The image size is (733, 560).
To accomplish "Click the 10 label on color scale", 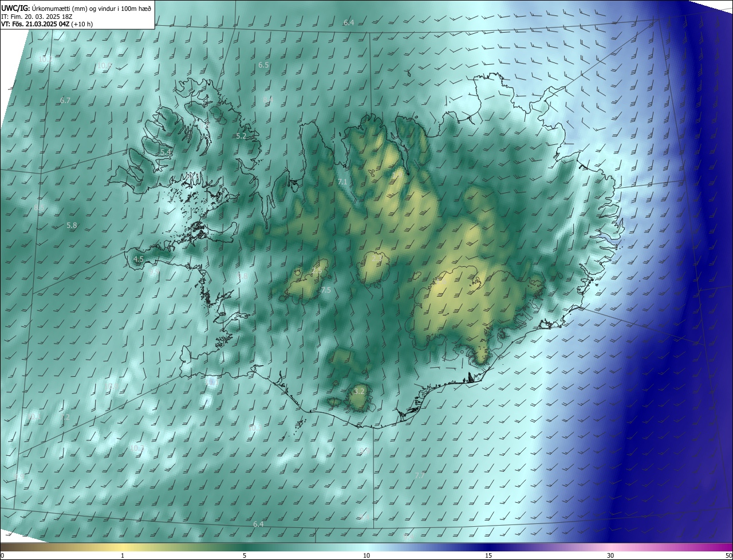I will coord(366,556).
